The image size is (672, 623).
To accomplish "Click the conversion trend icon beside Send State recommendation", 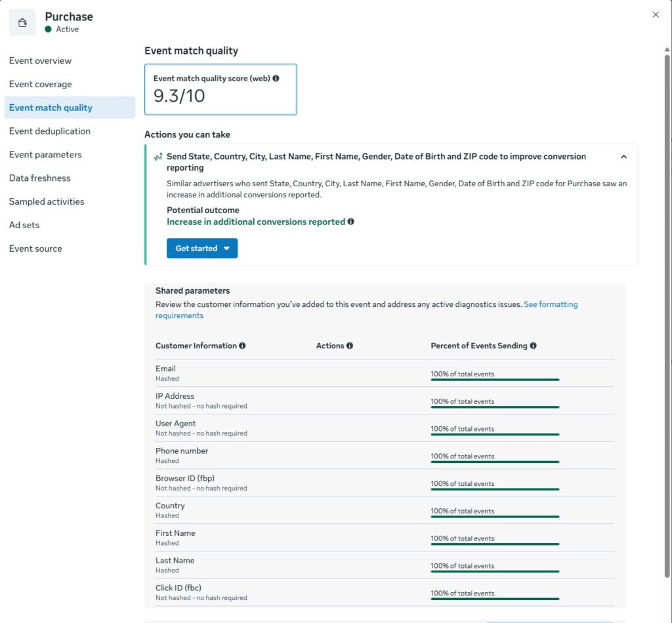I will pyautogui.click(x=157, y=157).
